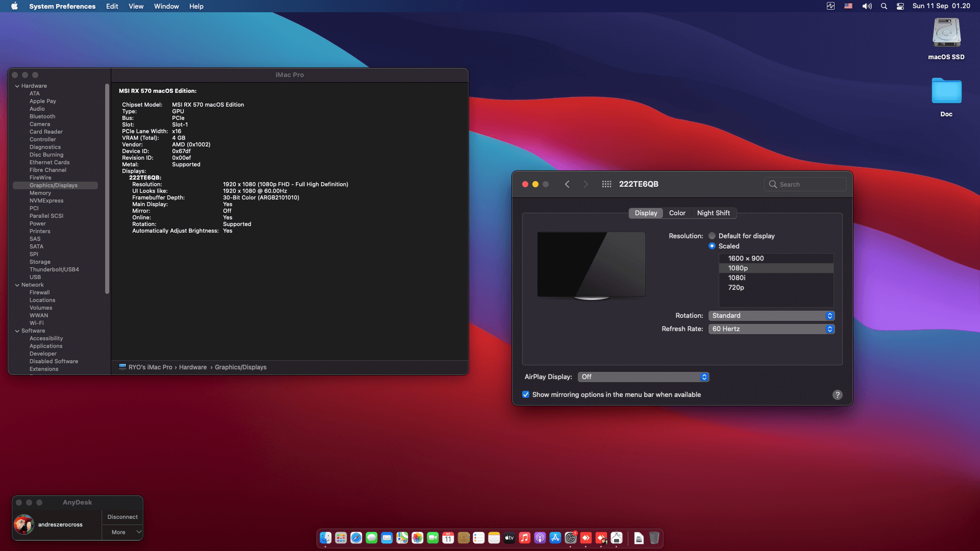
Task: Open the Window menu in the menu bar
Action: [x=166, y=6]
